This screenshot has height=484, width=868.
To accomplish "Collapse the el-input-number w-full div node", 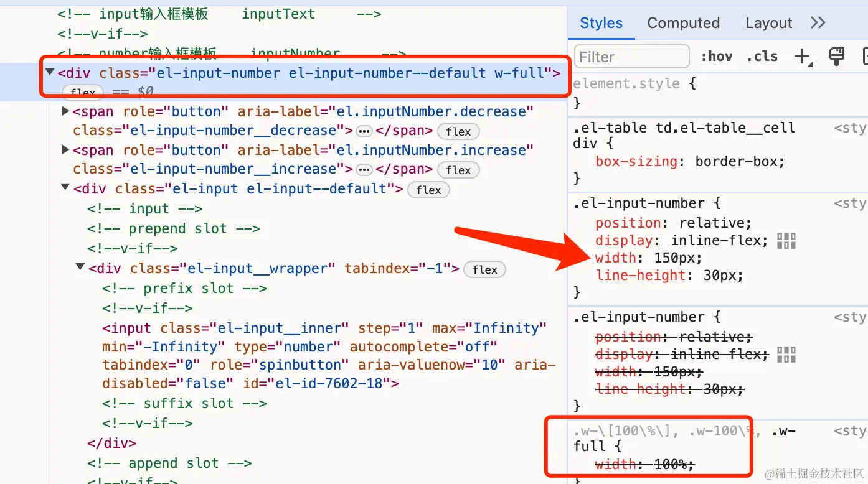I will (x=50, y=73).
